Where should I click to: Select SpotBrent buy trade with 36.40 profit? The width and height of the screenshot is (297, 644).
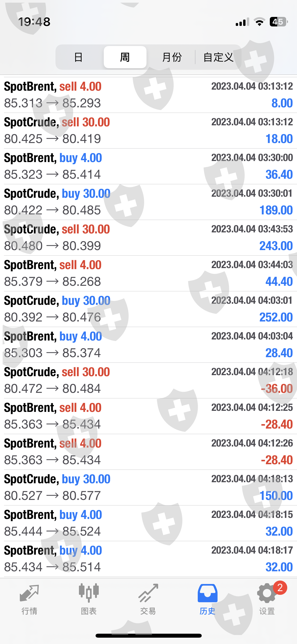coord(148,166)
